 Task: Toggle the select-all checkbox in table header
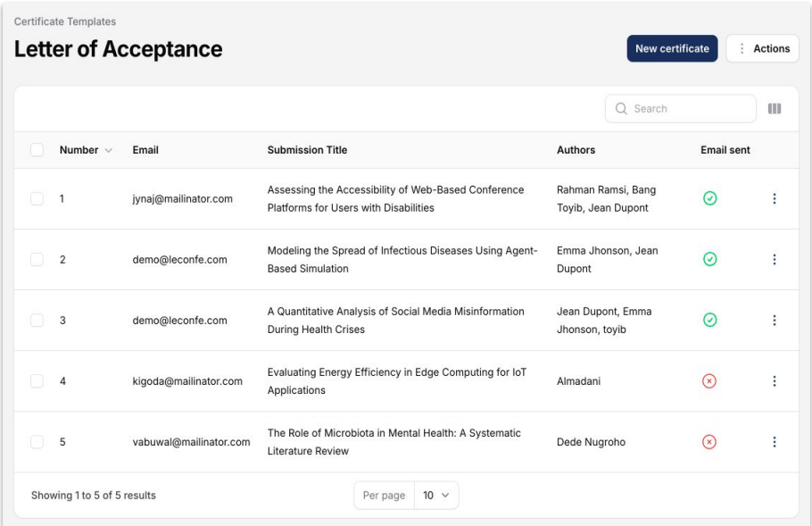coord(37,150)
